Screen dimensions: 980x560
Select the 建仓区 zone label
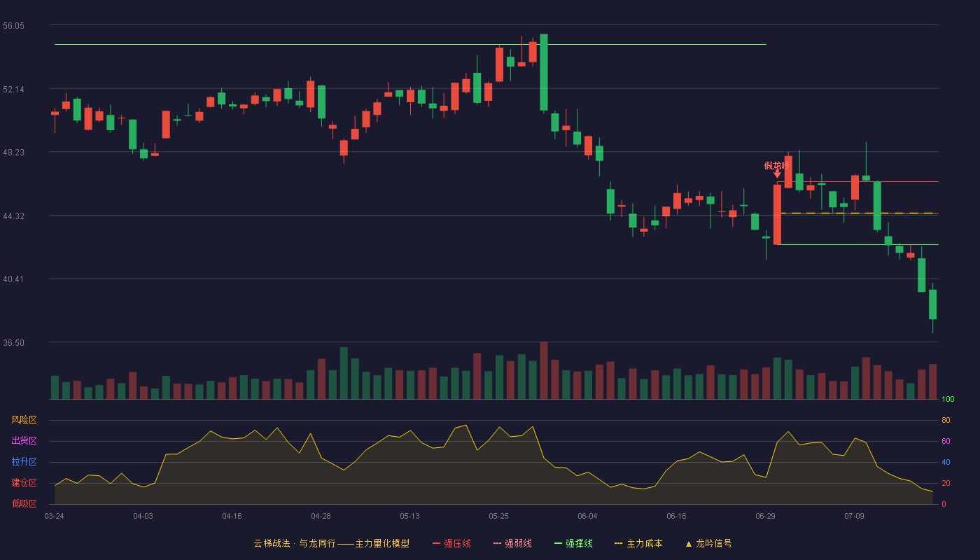[x=24, y=483]
